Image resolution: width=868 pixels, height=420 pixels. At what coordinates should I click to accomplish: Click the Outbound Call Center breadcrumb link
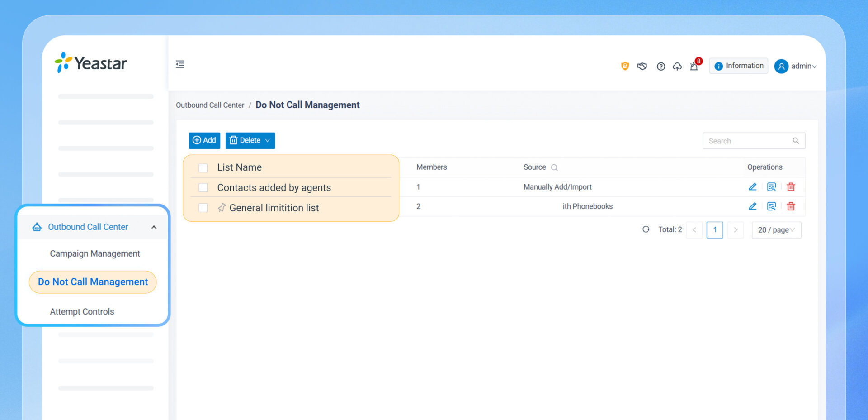(x=210, y=105)
